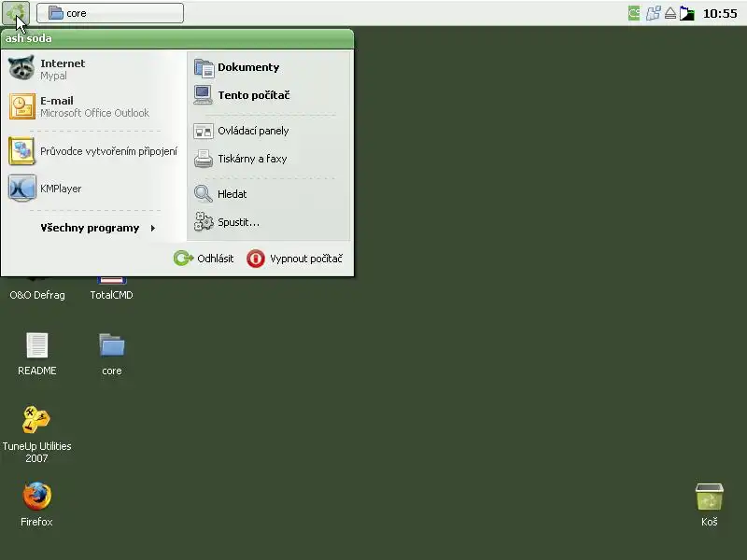Select the README file on the desktop
The image size is (747, 560).
(x=36, y=354)
